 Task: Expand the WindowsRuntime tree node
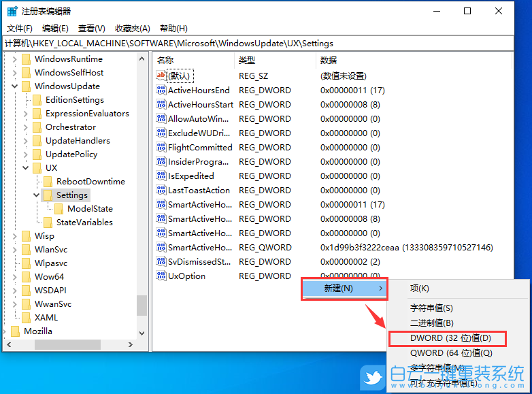click(14, 59)
